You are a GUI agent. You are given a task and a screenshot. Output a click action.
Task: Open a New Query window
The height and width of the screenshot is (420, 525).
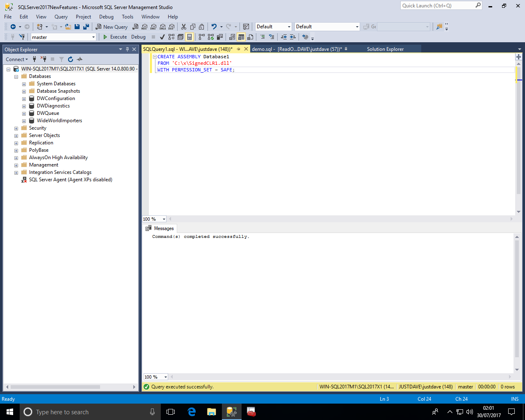(112, 27)
